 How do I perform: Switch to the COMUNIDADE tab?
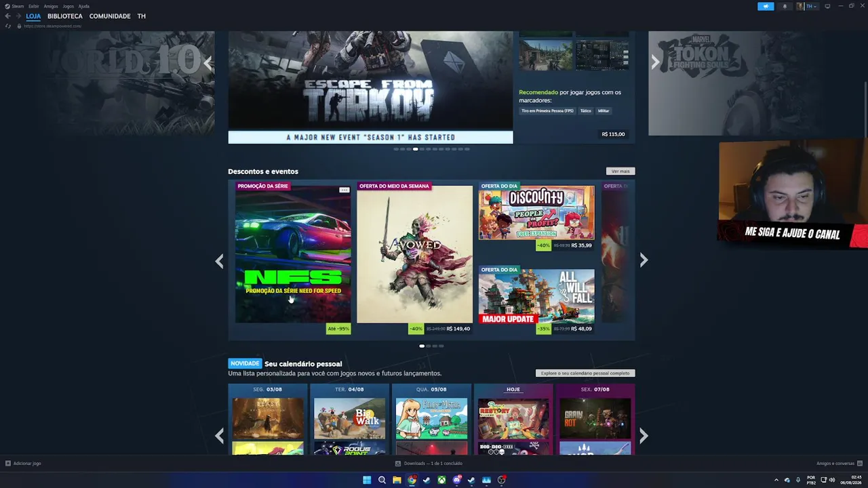click(x=110, y=16)
